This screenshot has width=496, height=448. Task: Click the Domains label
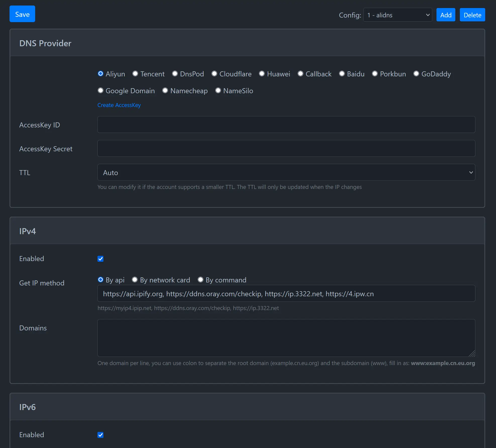33,328
